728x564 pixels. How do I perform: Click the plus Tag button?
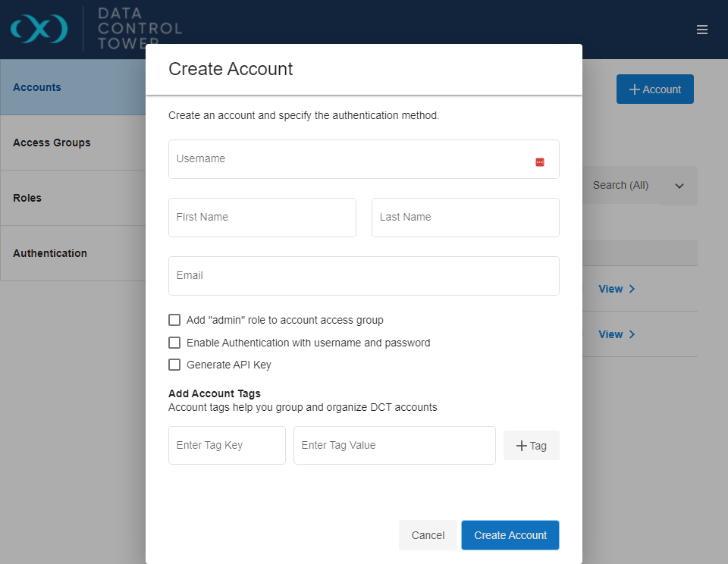click(x=531, y=446)
